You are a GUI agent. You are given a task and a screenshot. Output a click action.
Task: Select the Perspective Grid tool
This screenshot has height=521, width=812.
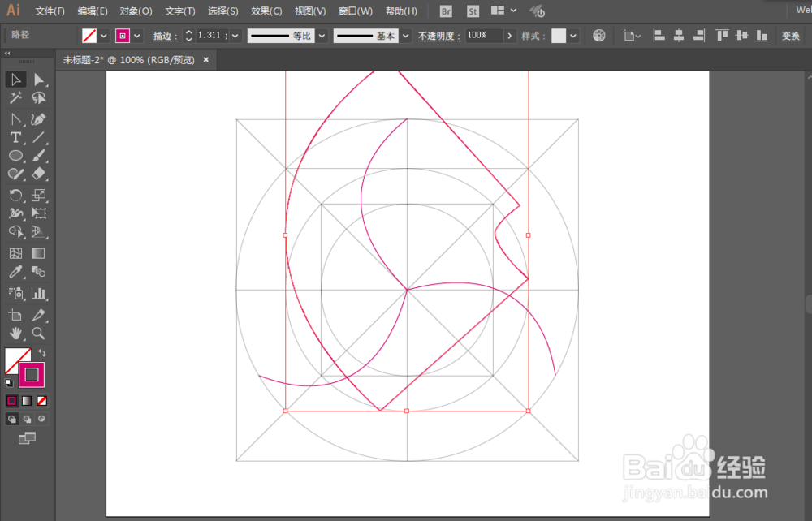coord(39,231)
